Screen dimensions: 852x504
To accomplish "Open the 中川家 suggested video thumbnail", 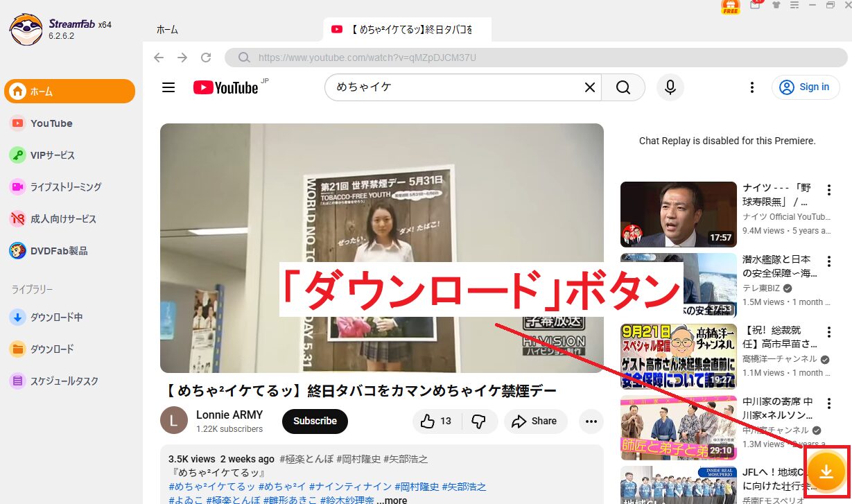I will pyautogui.click(x=677, y=427).
